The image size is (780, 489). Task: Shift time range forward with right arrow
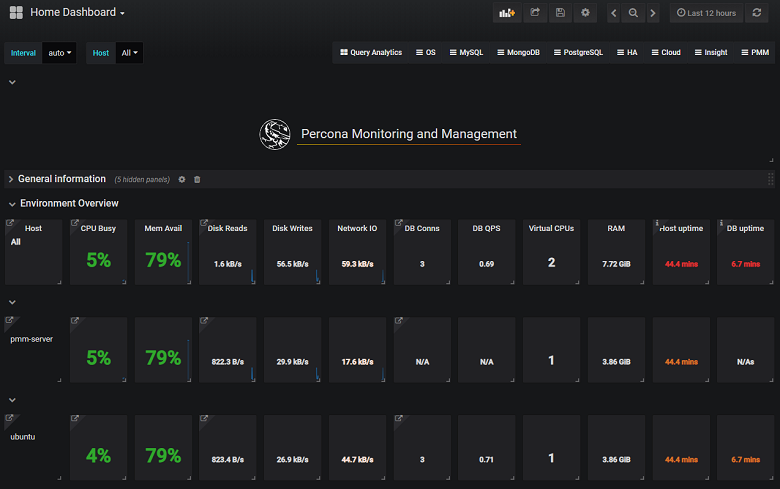653,13
